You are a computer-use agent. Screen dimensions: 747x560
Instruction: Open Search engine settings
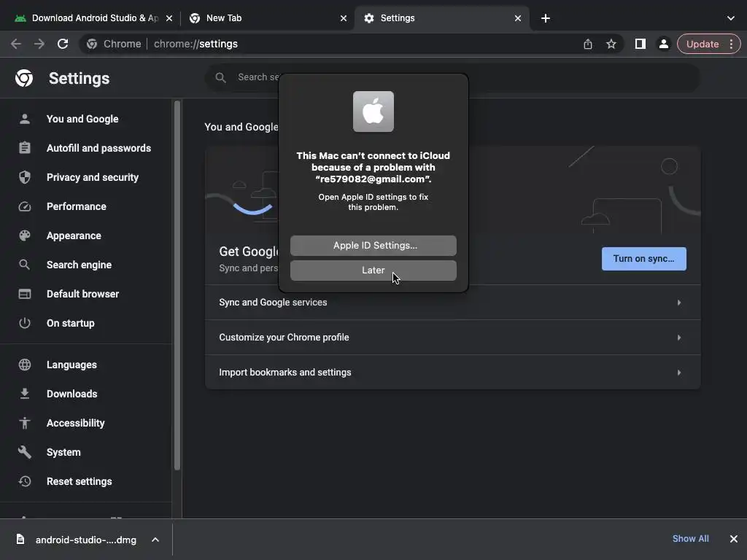[79, 265]
